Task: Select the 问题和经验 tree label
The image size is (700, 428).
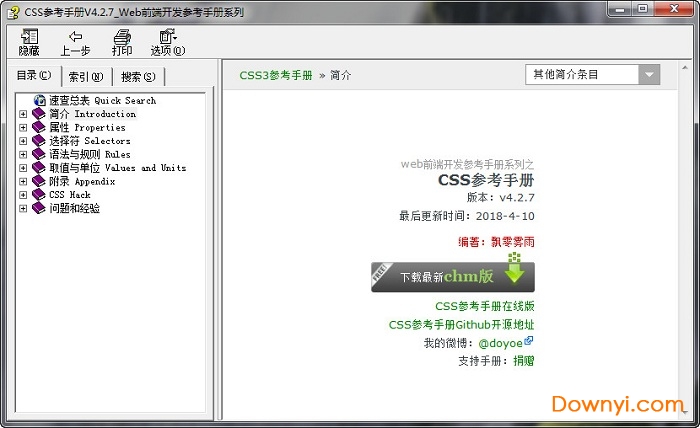Action: coord(75,208)
